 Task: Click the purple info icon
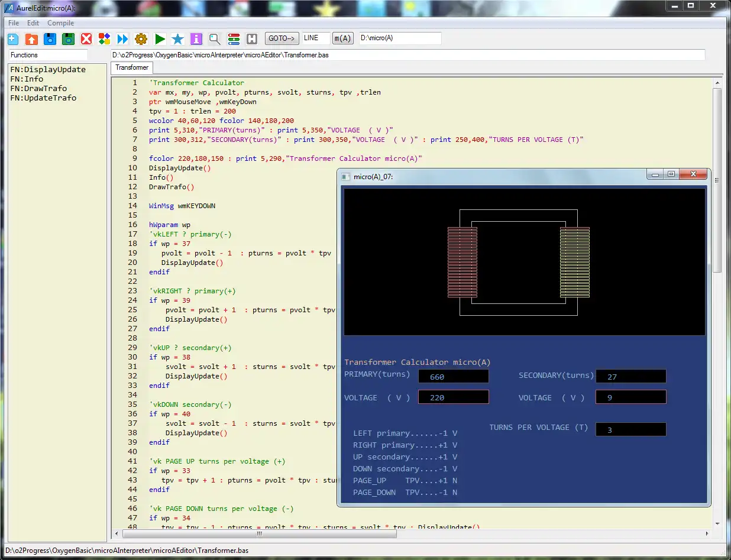click(x=196, y=39)
